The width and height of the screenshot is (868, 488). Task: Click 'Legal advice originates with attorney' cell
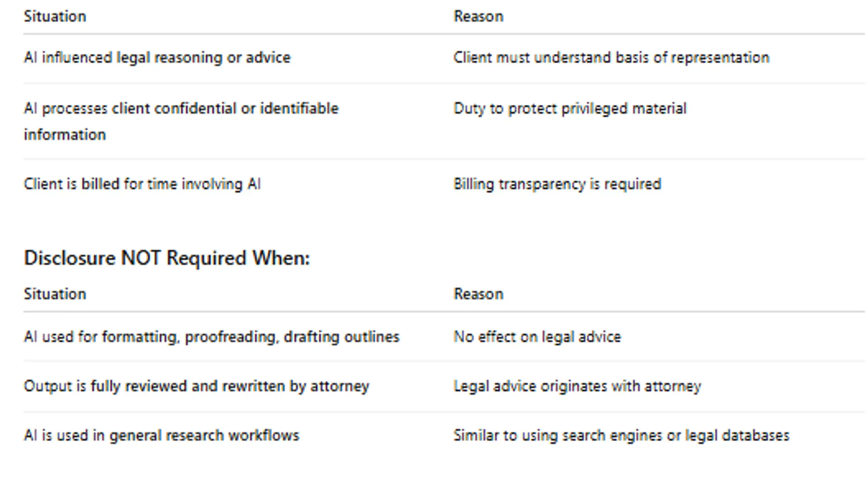point(577,386)
